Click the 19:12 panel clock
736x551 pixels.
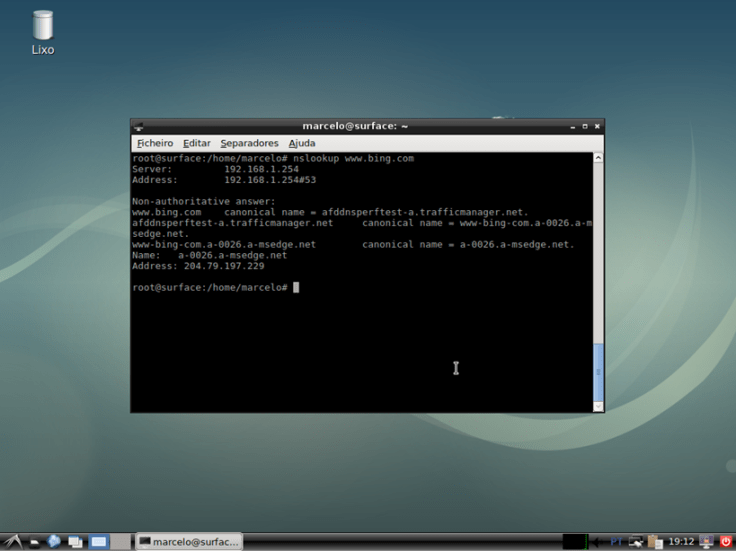[681, 541]
